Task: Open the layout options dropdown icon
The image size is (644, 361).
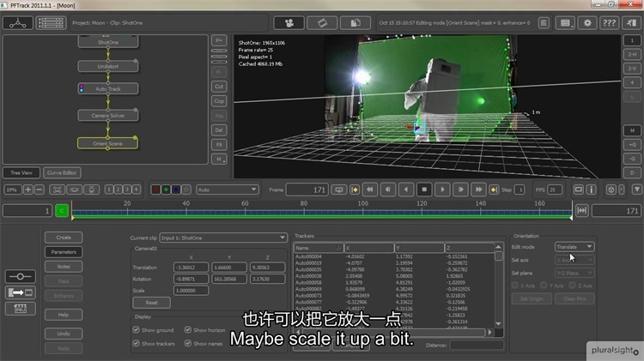Action: pos(566,23)
